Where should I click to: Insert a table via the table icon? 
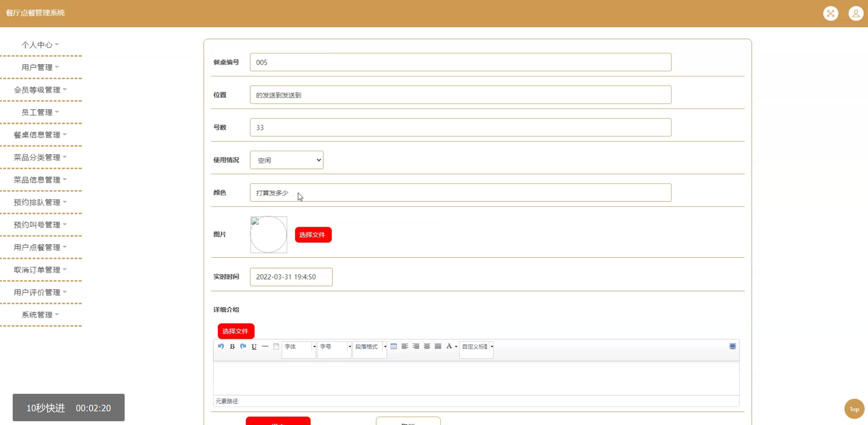tap(394, 346)
